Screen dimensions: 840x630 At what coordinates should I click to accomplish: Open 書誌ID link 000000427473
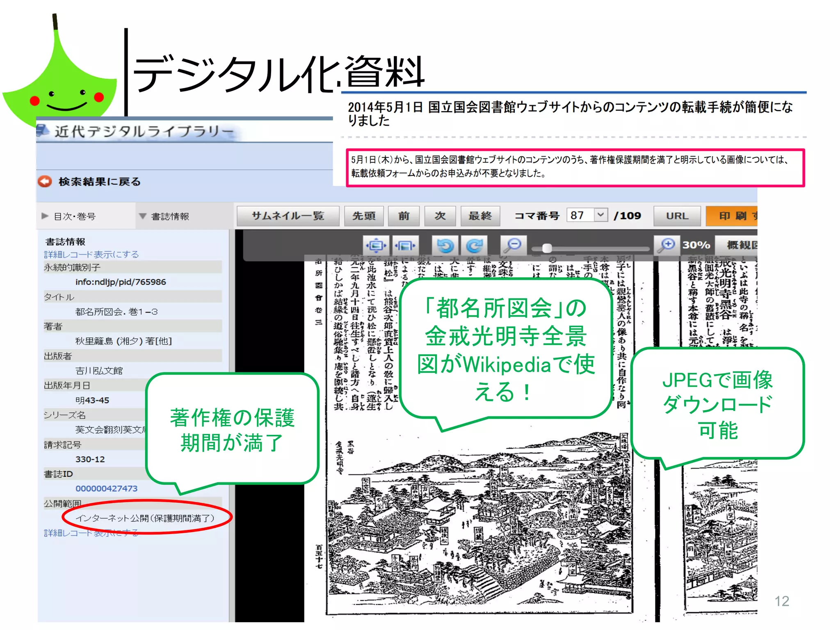pyautogui.click(x=106, y=488)
